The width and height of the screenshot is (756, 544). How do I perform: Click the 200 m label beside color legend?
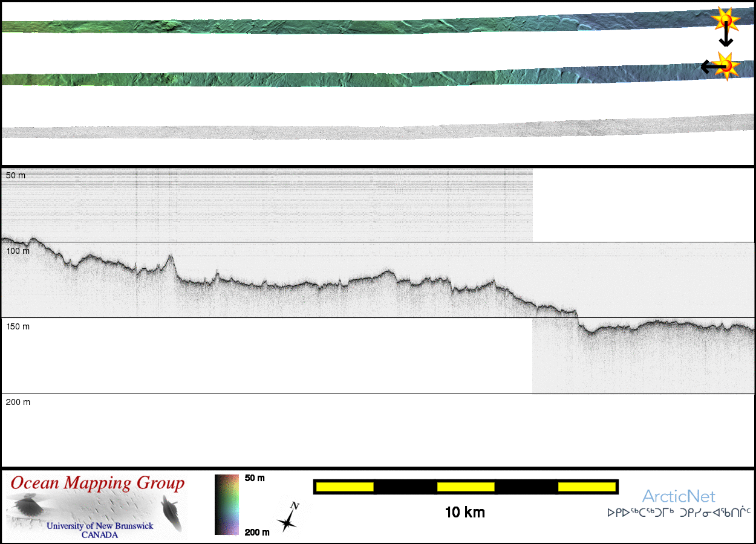(x=256, y=532)
